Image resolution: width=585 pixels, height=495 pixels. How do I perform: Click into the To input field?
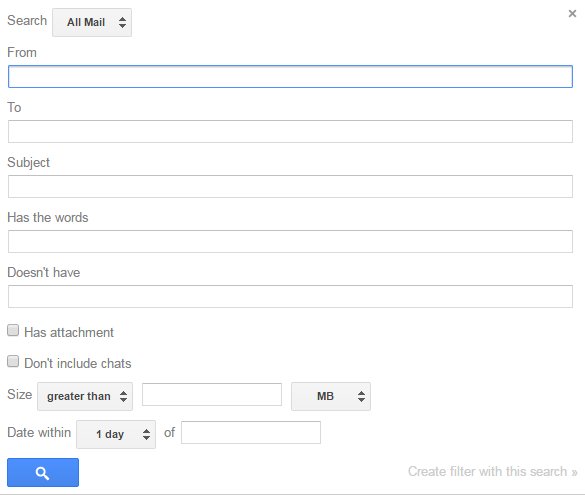pos(290,131)
